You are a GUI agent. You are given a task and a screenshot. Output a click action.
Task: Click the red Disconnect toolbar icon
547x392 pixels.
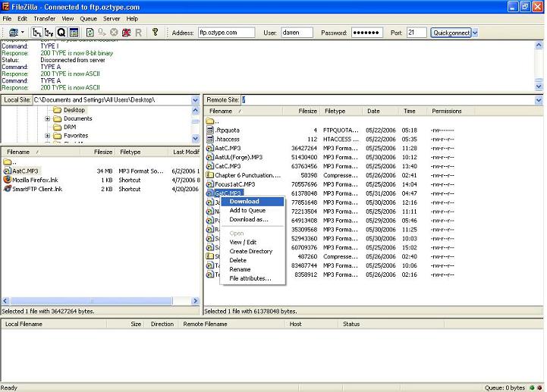[126, 33]
